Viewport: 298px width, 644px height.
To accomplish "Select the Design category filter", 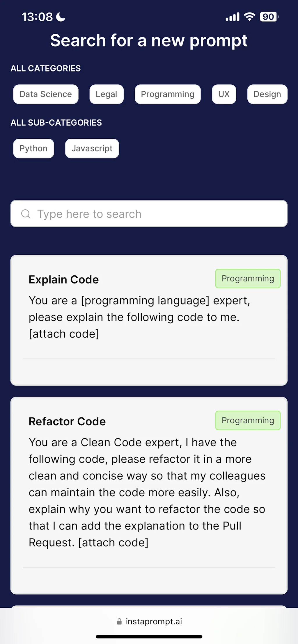I will point(267,94).
